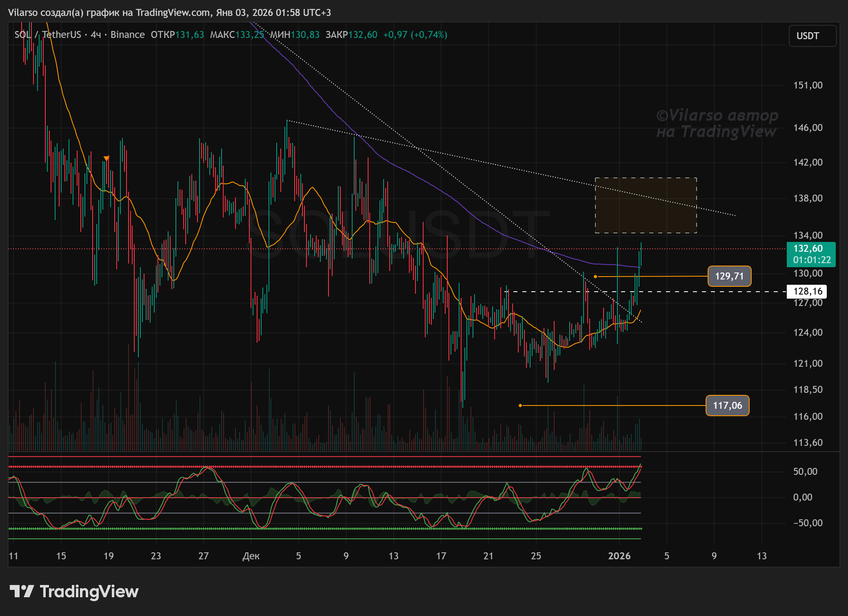Click the orange triangle marker above candles
This screenshot has width=848, height=616.
[x=106, y=158]
